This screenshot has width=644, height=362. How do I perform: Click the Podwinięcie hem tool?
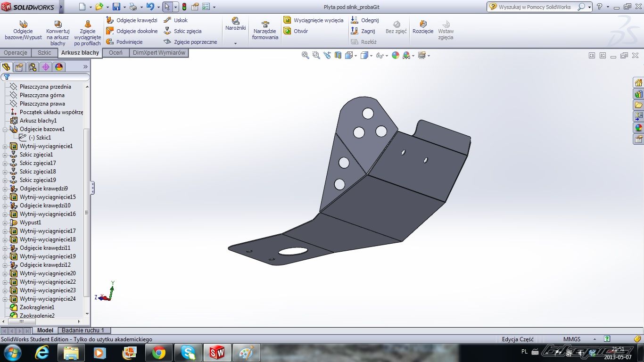click(124, 42)
